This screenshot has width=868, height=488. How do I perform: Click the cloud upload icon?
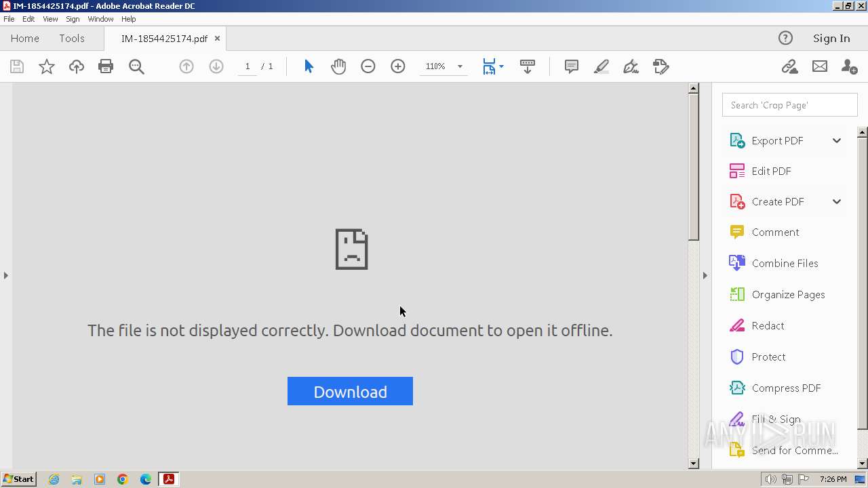(x=77, y=66)
